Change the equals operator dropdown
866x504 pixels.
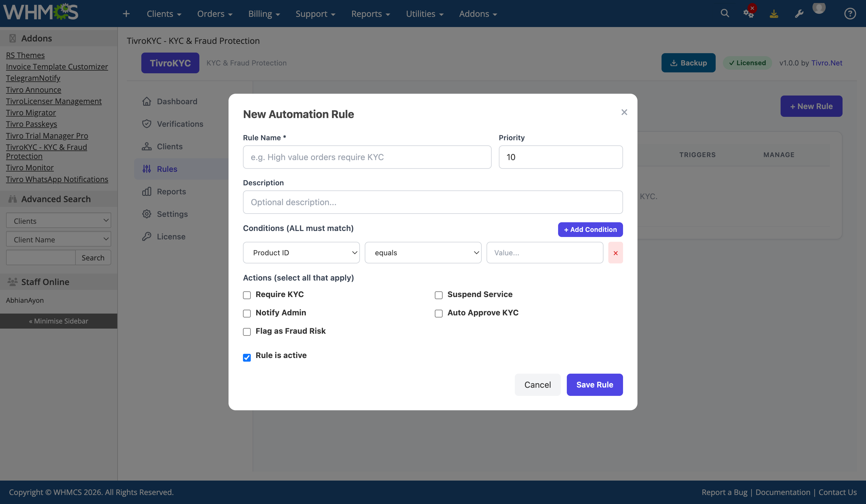[x=423, y=252]
